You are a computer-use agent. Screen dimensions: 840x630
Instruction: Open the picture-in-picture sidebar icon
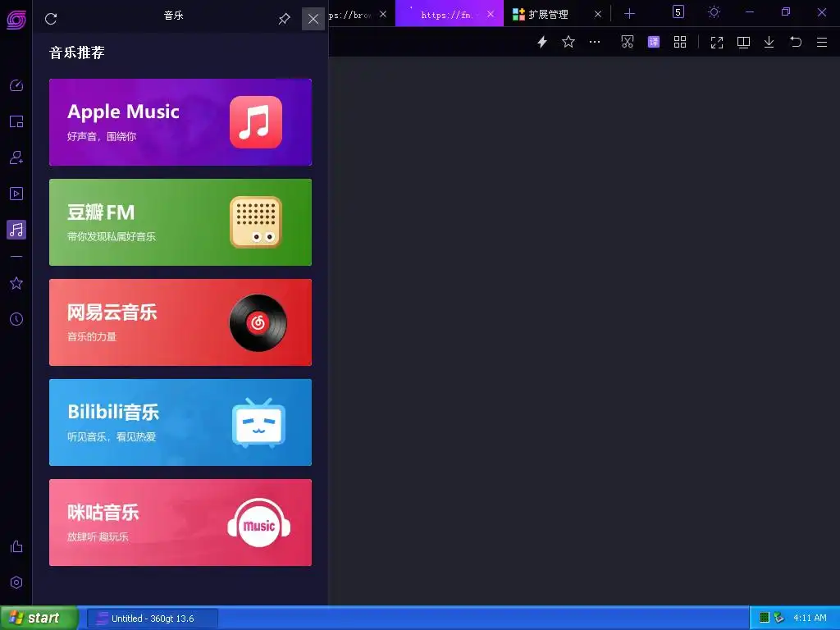pyautogui.click(x=16, y=121)
